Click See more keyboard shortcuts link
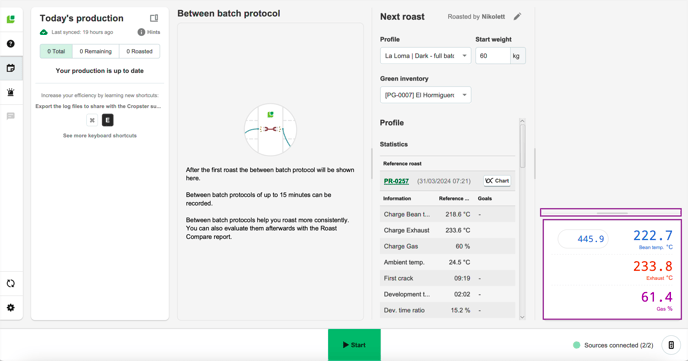The width and height of the screenshot is (688, 361). (100, 136)
